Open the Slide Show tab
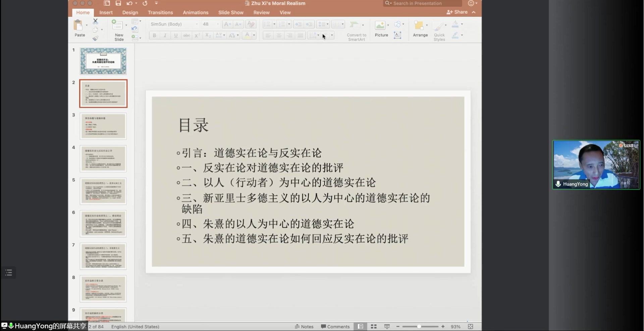Image resolution: width=644 pixels, height=331 pixels. click(x=231, y=12)
